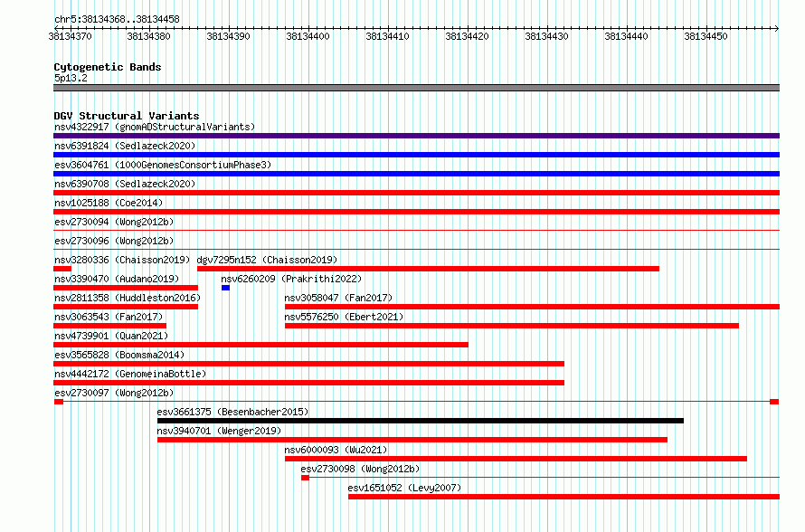Viewport: 805px width, 532px height.
Task: Click left red block of esv2730097
Action: pyautogui.click(x=59, y=402)
